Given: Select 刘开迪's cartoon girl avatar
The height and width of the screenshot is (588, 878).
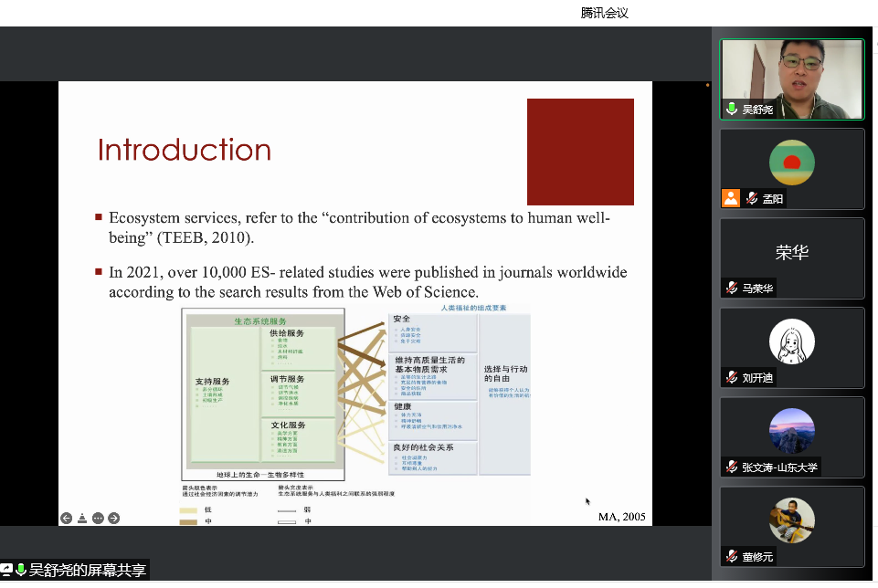Looking at the screenshot, I should pyautogui.click(x=792, y=341).
